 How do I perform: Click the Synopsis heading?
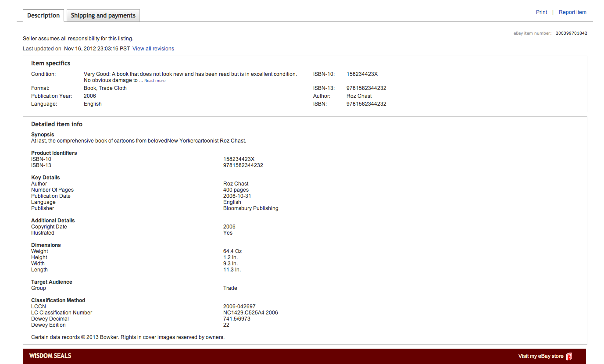tap(43, 135)
